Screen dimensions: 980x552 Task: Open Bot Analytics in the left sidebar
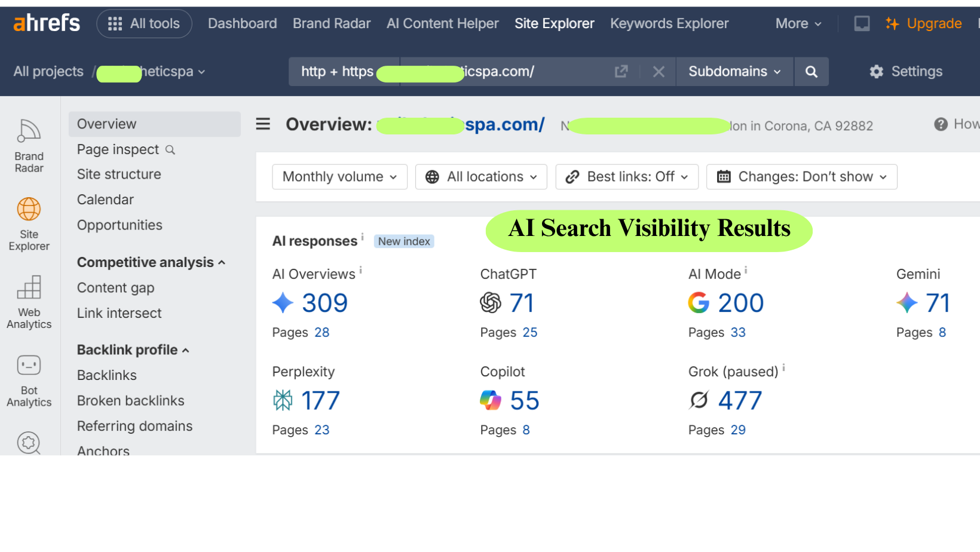[29, 381]
